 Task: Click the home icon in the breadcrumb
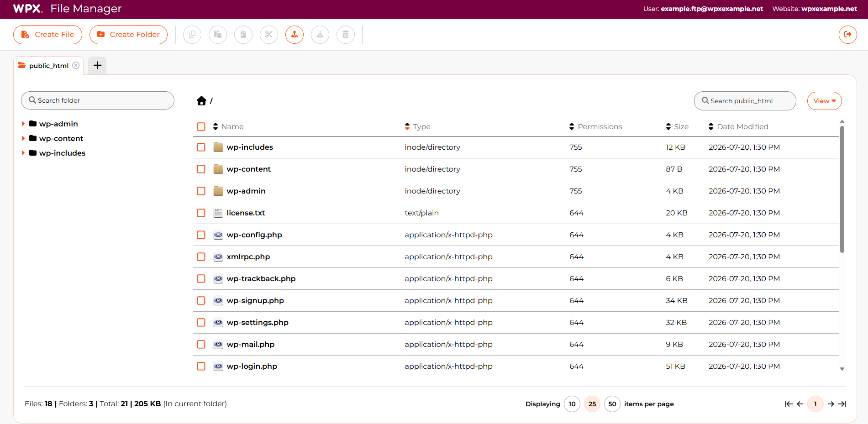pyautogui.click(x=201, y=101)
